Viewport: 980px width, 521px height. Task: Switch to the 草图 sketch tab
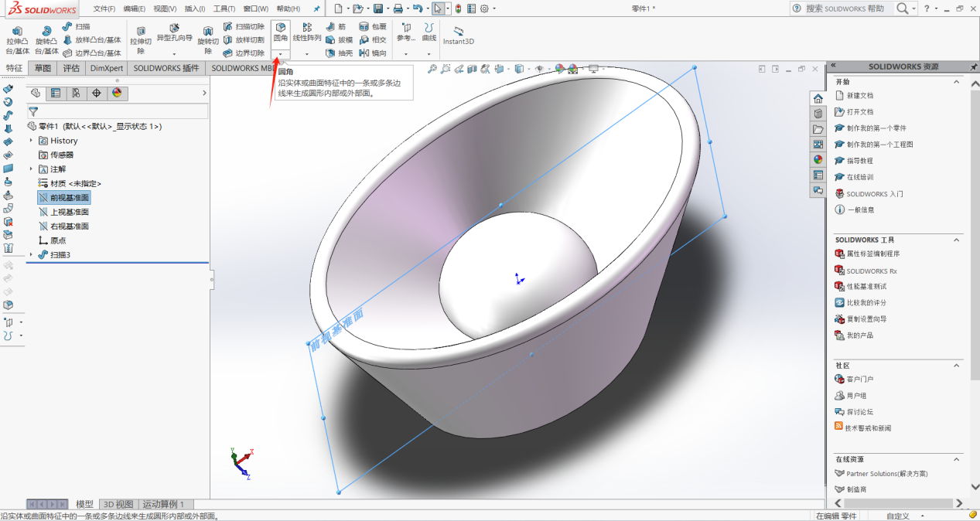click(x=43, y=68)
